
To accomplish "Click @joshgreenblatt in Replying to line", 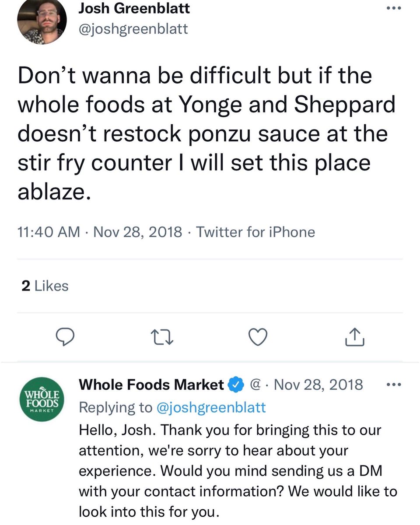I will [x=211, y=407].
